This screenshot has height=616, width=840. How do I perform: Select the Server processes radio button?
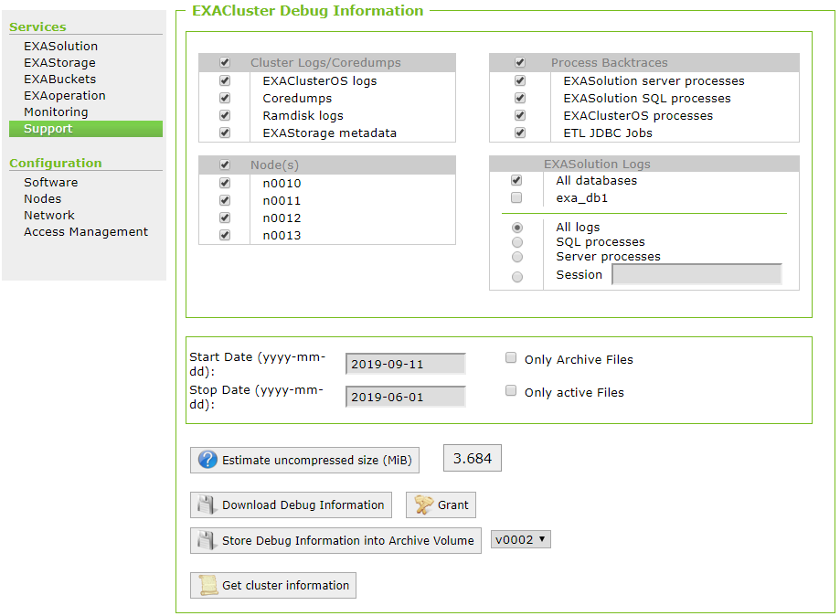coord(517,257)
